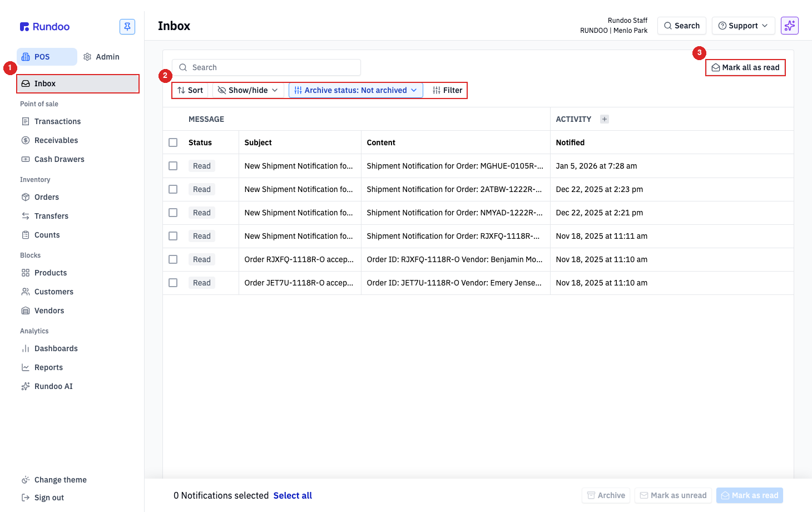Viewport: 812px width, 512px height.
Task: Click the Cash Drawers icon
Action: 26,159
